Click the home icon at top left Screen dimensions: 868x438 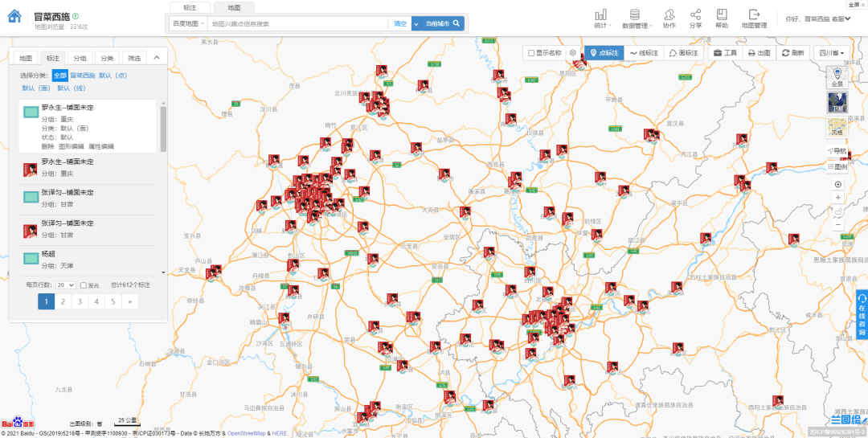pos(14,18)
